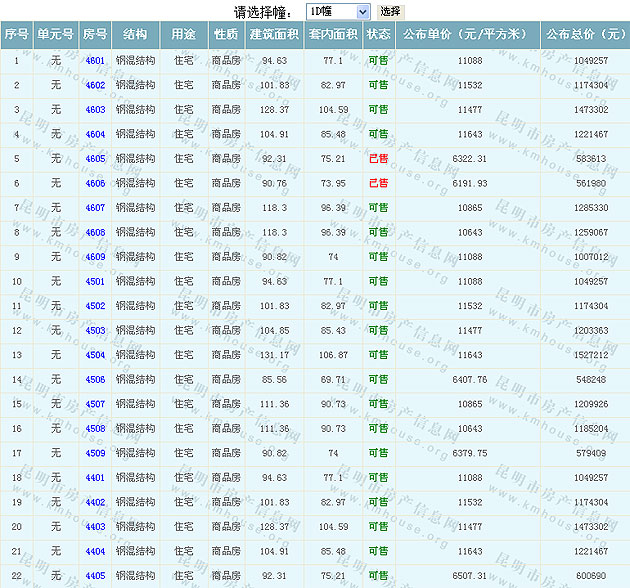
Task: Click the 房号 column header
Action: (x=95, y=34)
